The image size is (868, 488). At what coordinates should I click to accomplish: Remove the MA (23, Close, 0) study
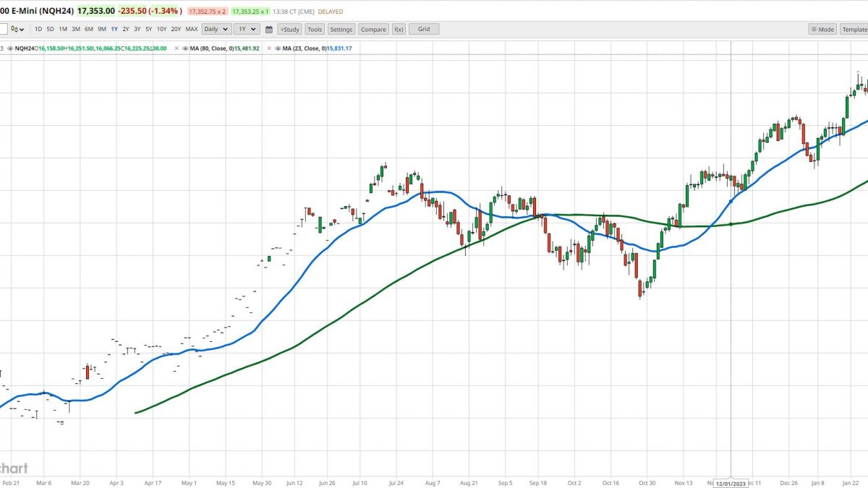(x=269, y=48)
